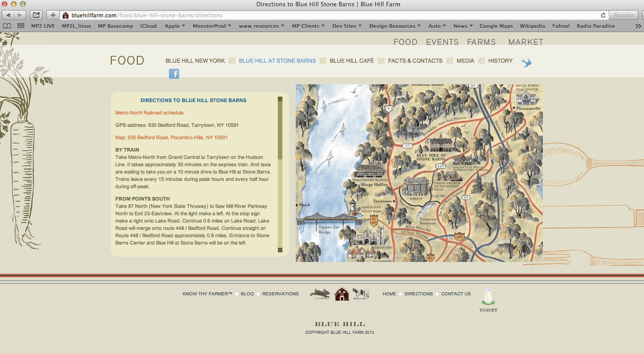Open the iCloud bookmark

148,26
